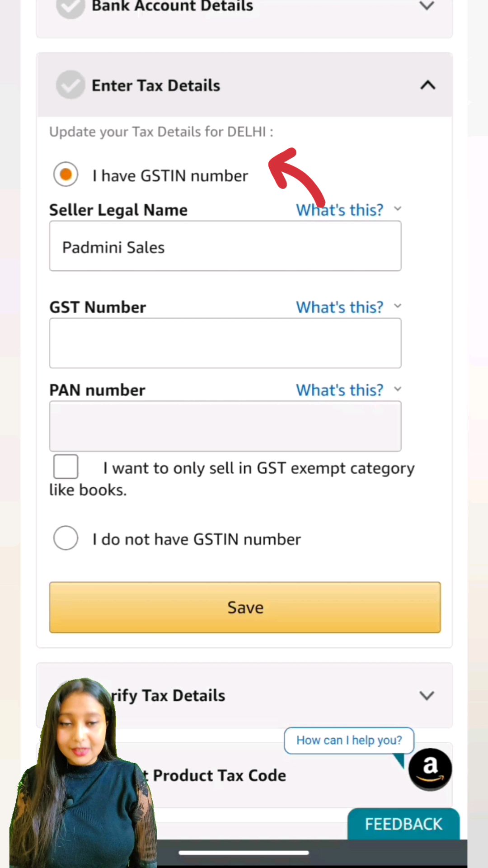Expand the Bank Account Details section

[x=427, y=6]
